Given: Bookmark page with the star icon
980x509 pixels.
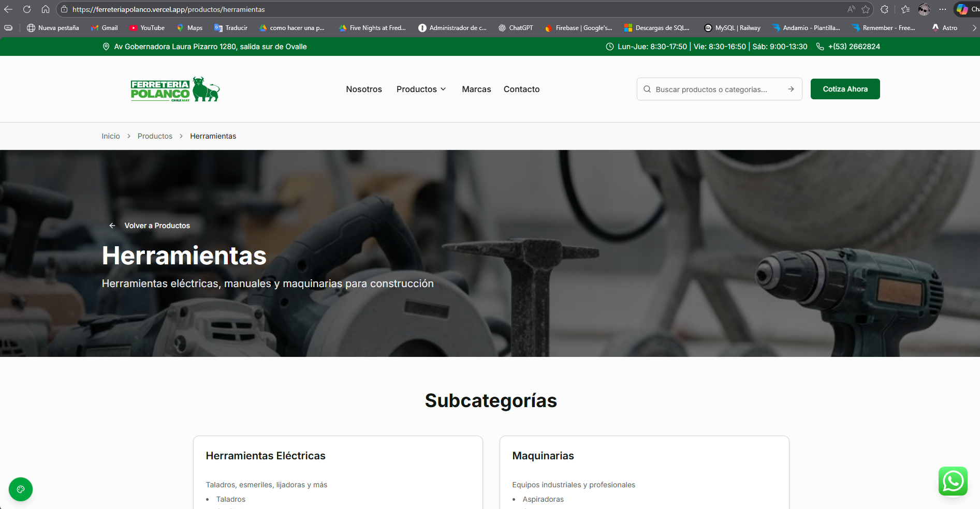Looking at the screenshot, I should pos(866,9).
